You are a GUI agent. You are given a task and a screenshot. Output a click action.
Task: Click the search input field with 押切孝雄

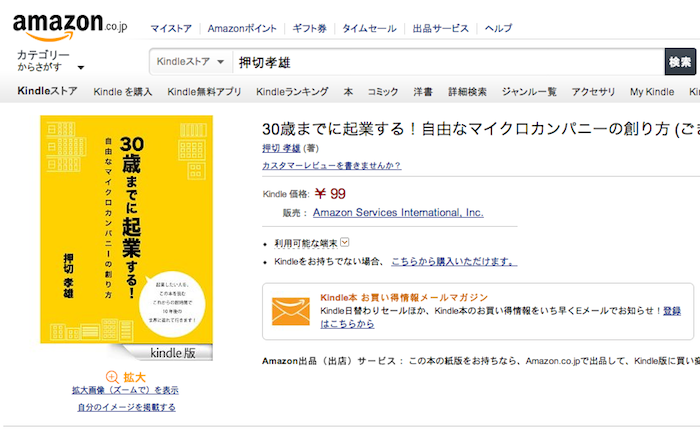(x=448, y=62)
